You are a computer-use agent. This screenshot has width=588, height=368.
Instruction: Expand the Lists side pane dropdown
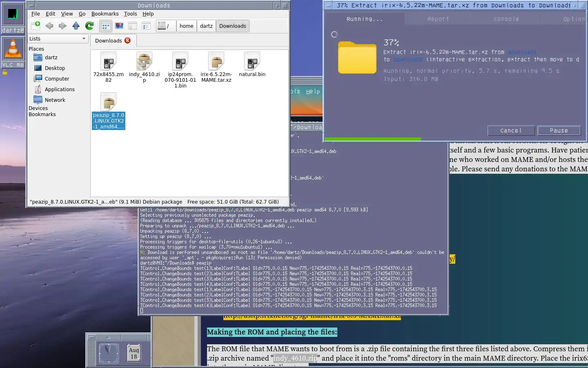pos(58,38)
